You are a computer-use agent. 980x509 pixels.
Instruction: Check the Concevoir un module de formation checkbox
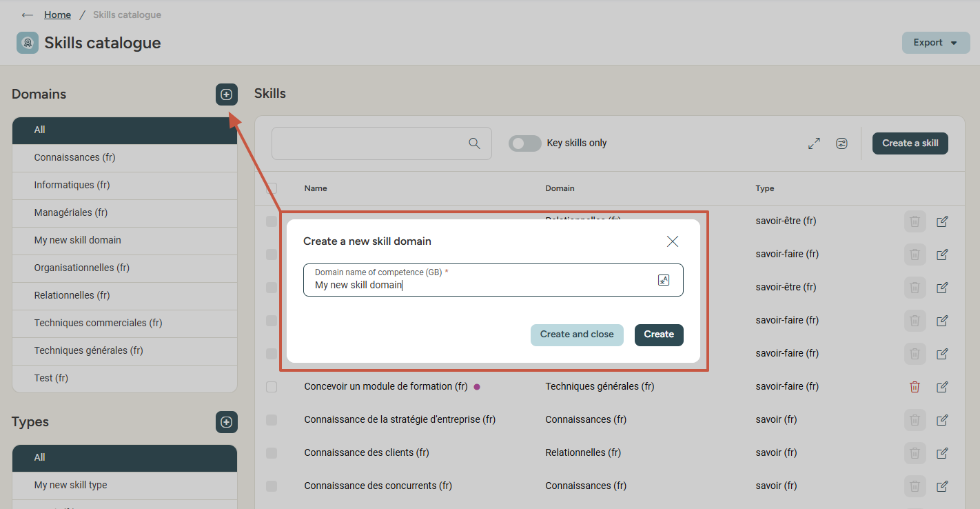pyautogui.click(x=272, y=387)
